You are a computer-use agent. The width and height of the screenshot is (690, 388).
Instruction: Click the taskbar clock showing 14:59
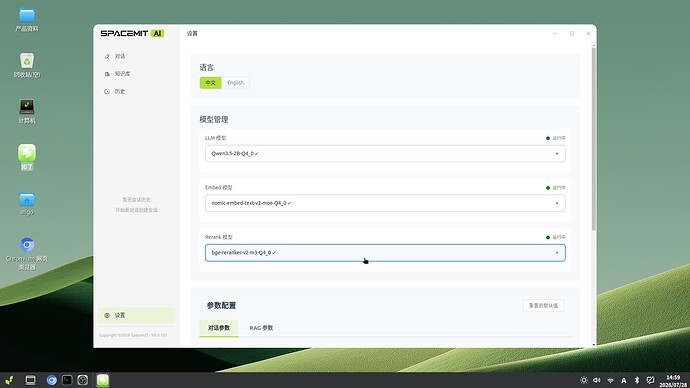(673, 381)
